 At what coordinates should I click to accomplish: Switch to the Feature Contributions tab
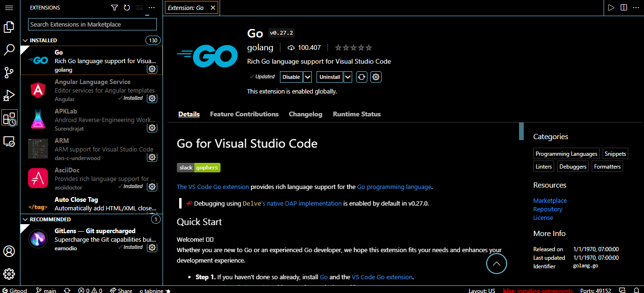point(244,114)
